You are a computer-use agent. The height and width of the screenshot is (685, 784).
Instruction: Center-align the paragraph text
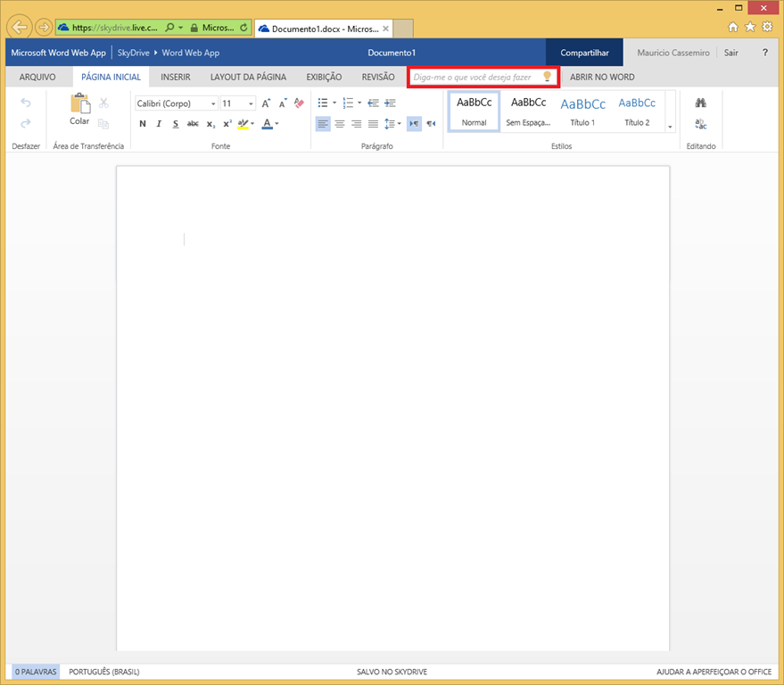340,124
